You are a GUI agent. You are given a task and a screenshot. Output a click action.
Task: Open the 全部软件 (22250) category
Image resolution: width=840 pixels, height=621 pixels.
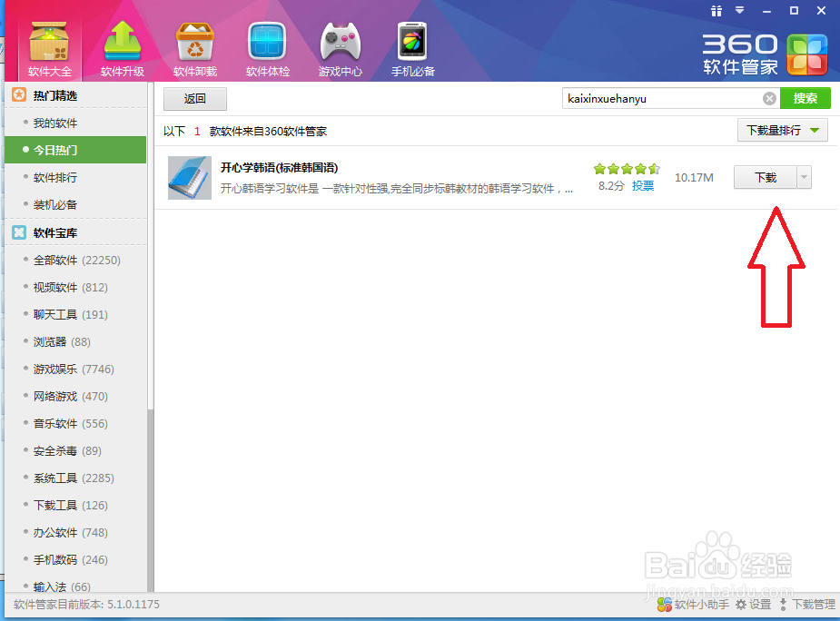pyautogui.click(x=75, y=260)
